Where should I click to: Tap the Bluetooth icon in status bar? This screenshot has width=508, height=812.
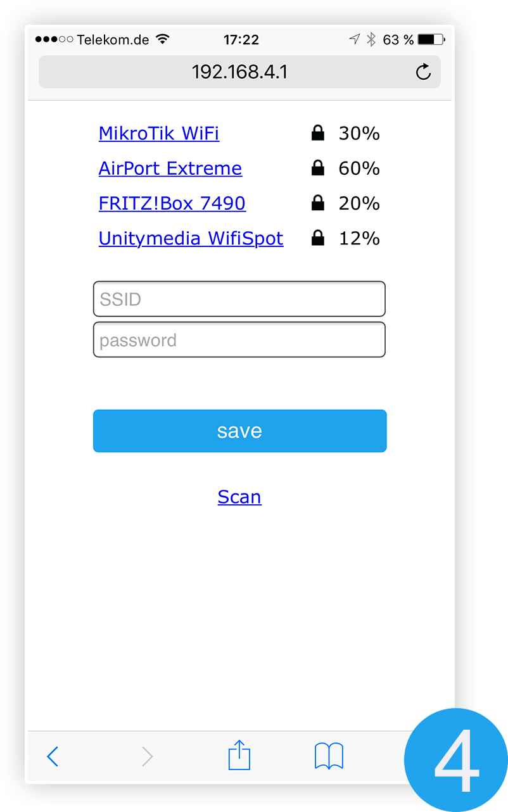[372, 39]
